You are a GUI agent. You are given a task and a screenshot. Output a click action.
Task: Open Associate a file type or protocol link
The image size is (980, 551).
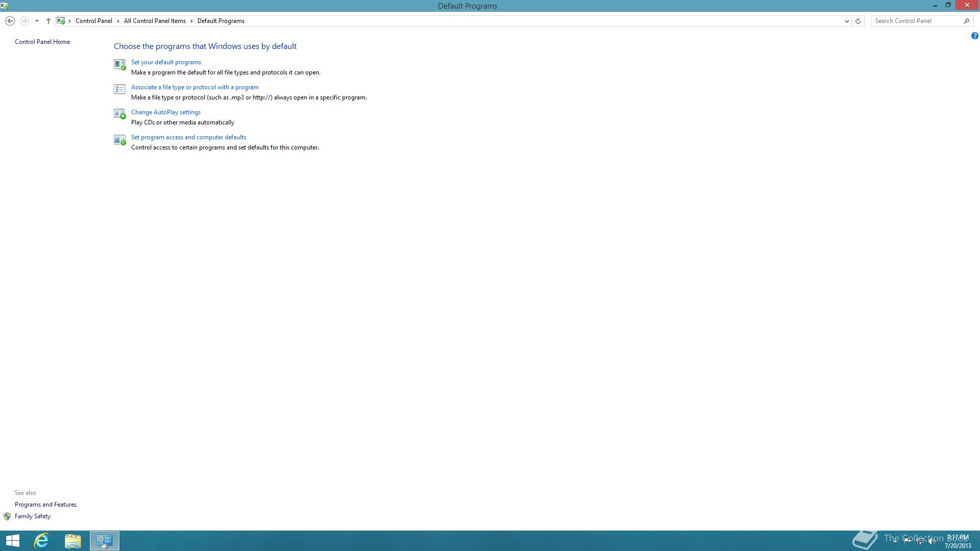(x=194, y=87)
